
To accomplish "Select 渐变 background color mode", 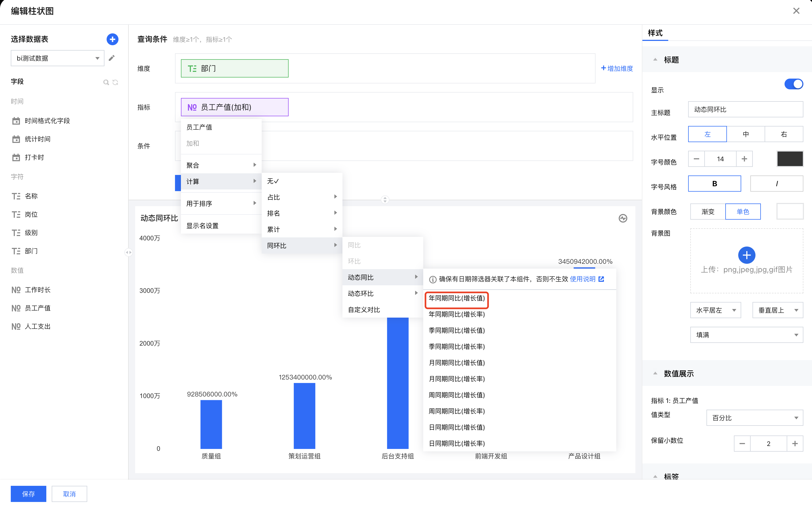I will coord(708,212).
